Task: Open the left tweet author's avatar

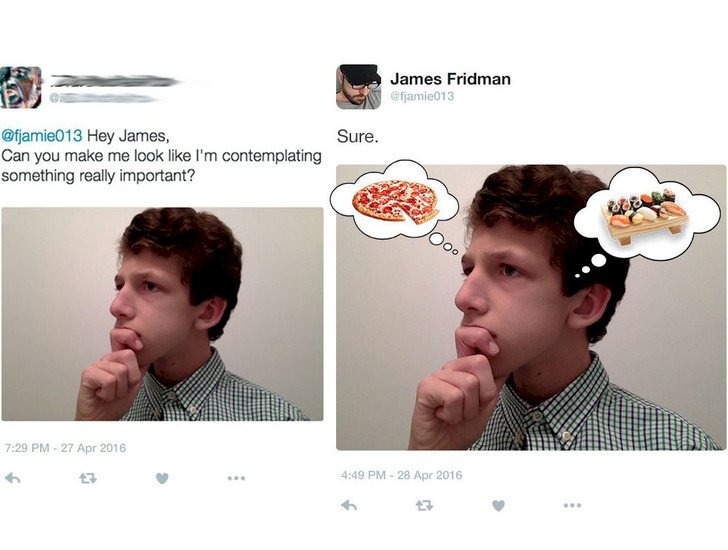Action: (x=21, y=87)
